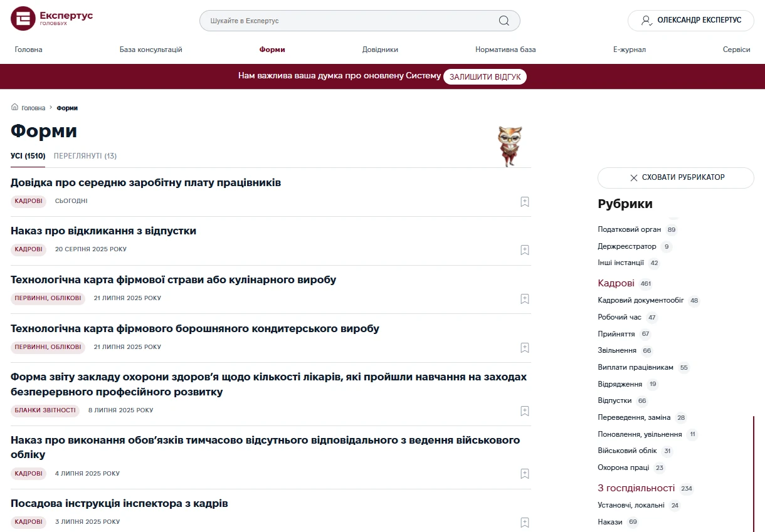Hide the rubricator panel via СХОВАТИ РУБРИКАТОР
The width and height of the screenshot is (765, 532).
pos(675,178)
